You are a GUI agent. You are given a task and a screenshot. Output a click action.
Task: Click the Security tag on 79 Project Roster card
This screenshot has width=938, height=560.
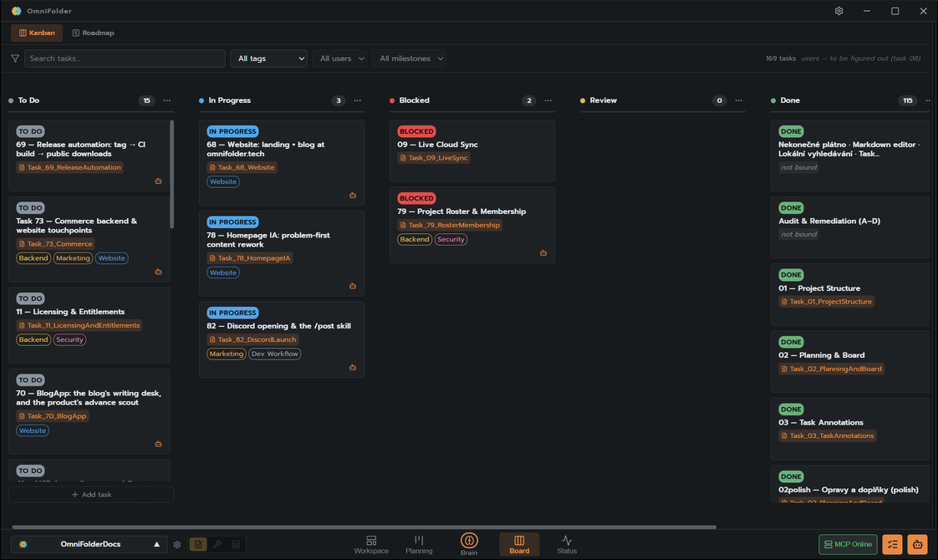tap(451, 239)
